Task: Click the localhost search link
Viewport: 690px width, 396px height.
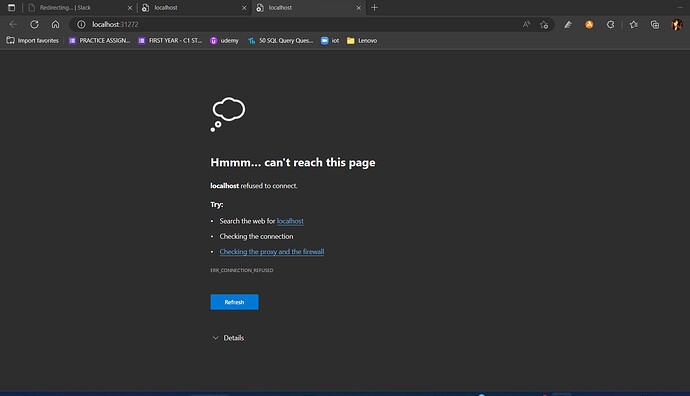Action: [290, 221]
